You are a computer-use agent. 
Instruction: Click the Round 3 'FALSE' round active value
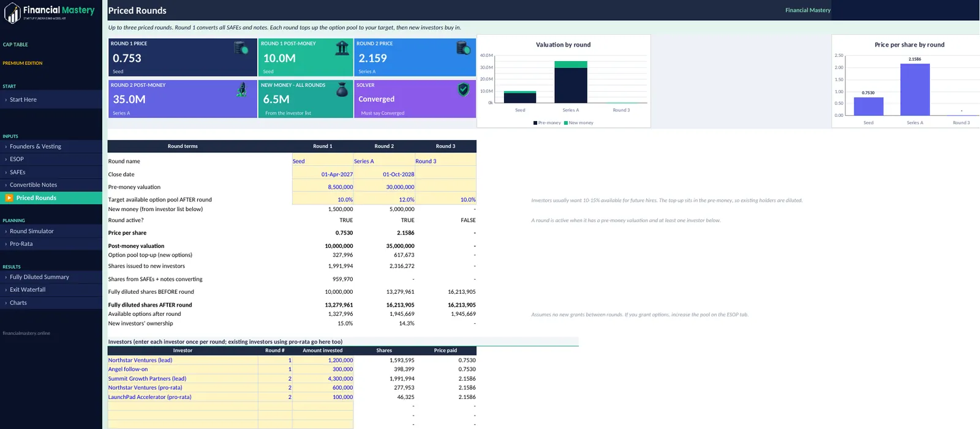point(468,220)
